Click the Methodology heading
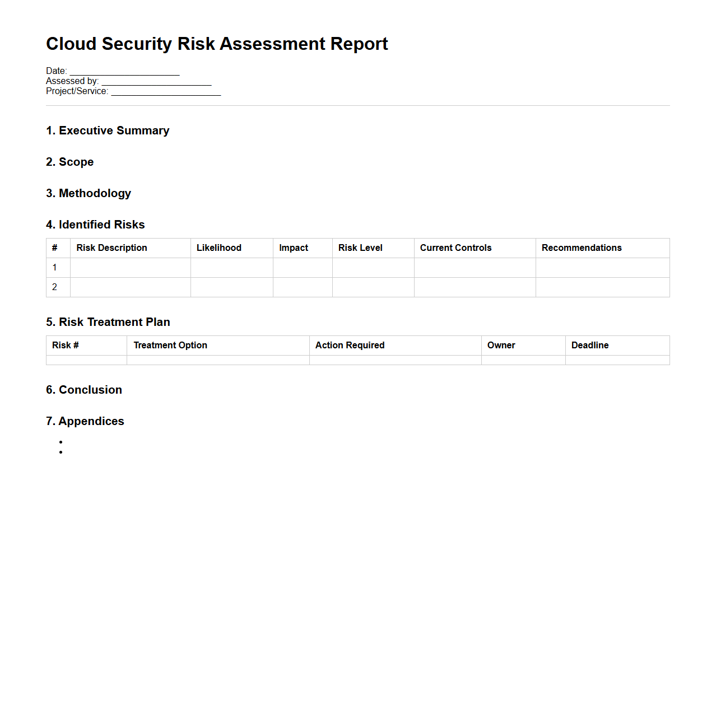The image size is (716, 728). pos(88,193)
